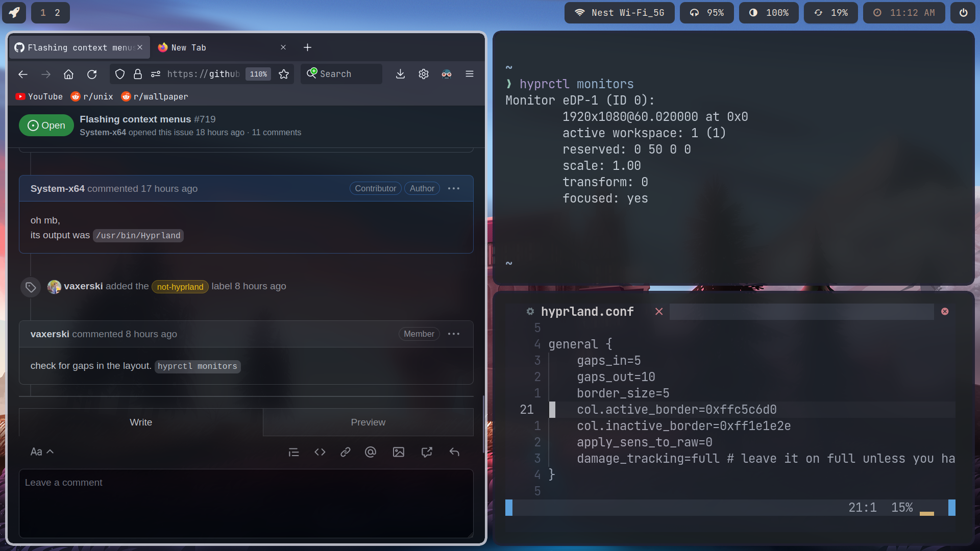Open the Firefox hamburger menu
The height and width of the screenshot is (551, 980).
coord(470,74)
